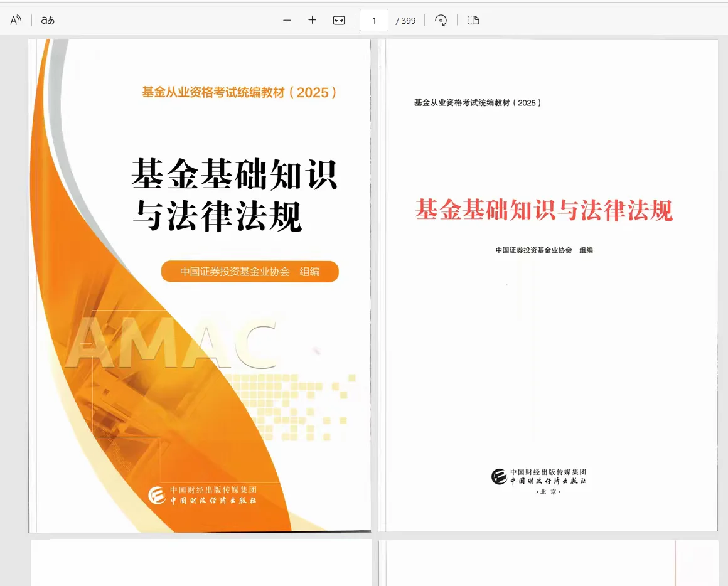Click the cover title 基金基础知识 与法律法规
Screen dimensions: 728x586
[x=235, y=195]
